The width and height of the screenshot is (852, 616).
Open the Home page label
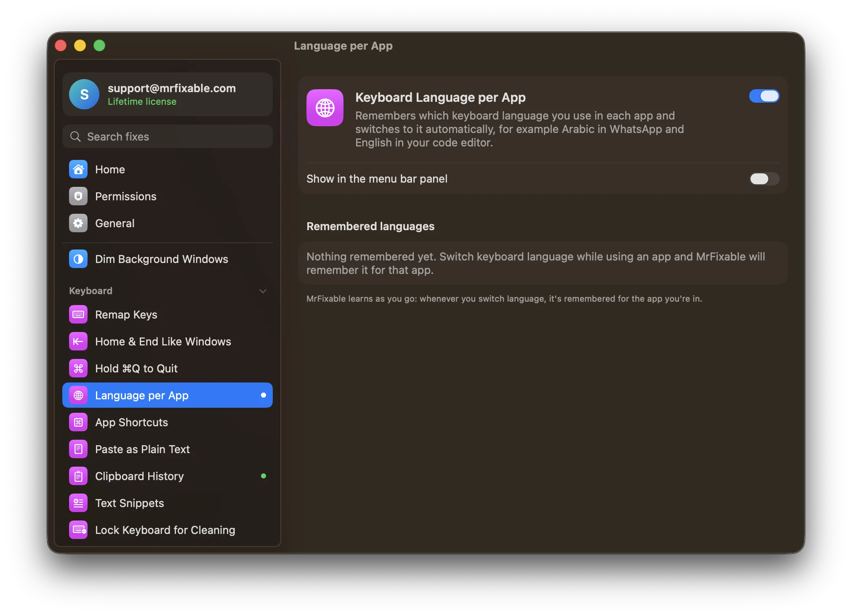110,169
